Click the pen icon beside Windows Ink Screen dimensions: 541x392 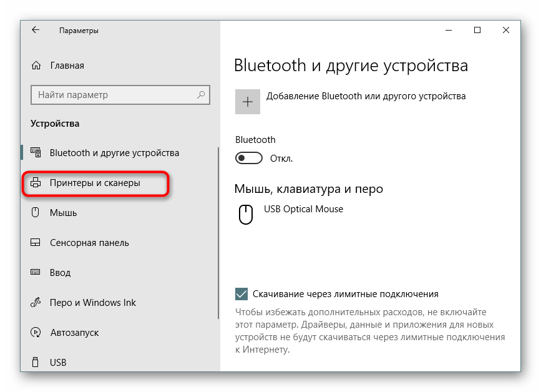[36, 303]
